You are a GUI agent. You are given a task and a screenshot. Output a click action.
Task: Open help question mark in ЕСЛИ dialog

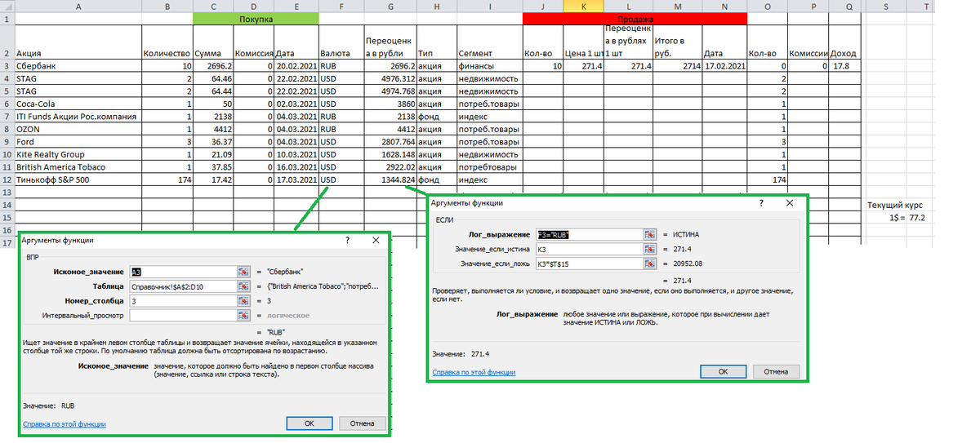click(761, 203)
